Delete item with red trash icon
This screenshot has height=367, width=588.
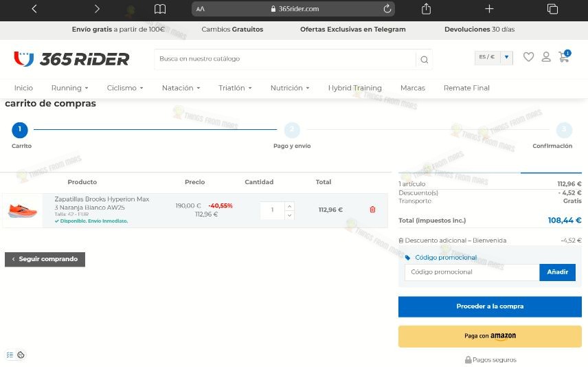coord(372,210)
